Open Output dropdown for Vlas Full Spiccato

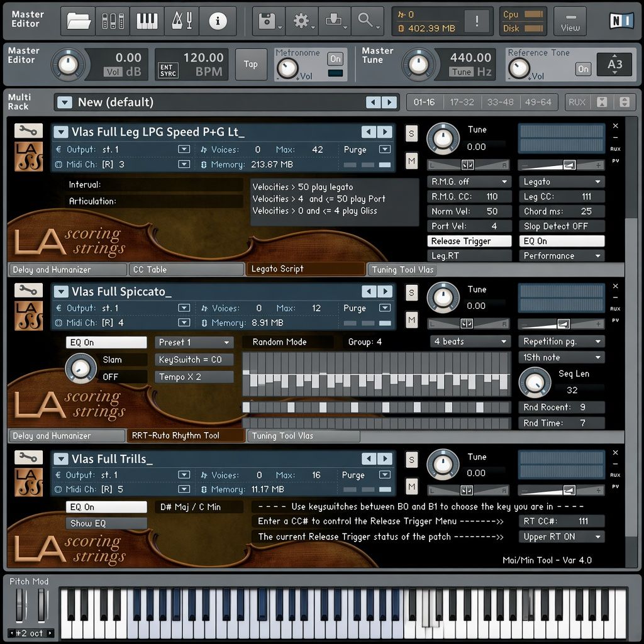click(184, 308)
